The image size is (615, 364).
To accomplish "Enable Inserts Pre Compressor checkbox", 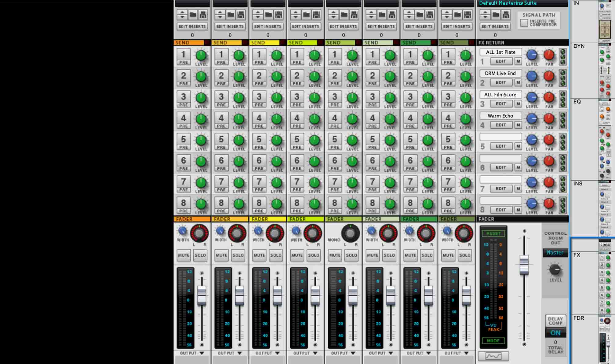I will 524,23.
